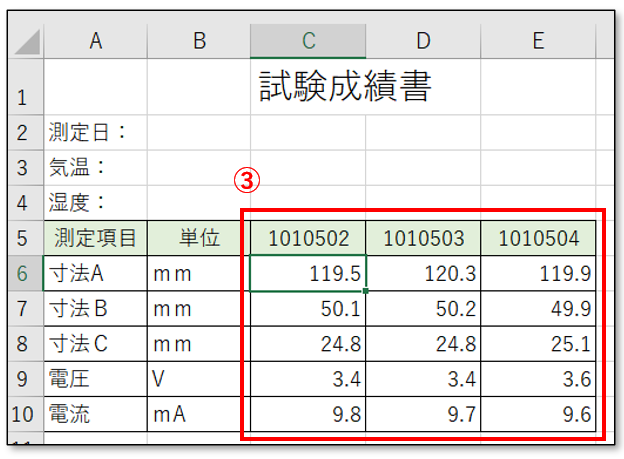Click the 1010504 header cell

[x=538, y=238]
